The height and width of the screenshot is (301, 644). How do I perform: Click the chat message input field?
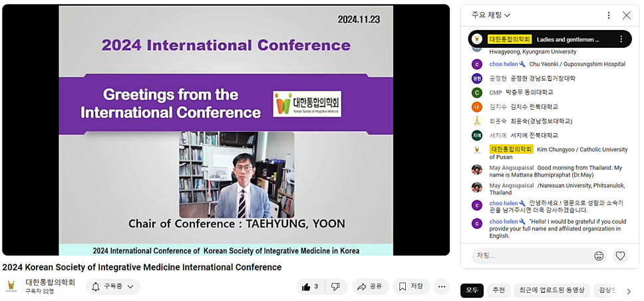pos(529,256)
